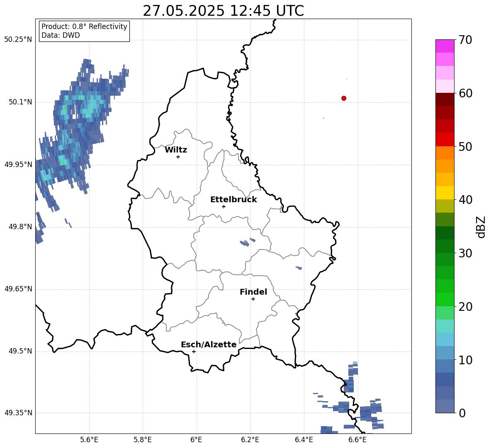
Task: Click the 6.4°E longitude label
Action: pyautogui.click(x=304, y=440)
